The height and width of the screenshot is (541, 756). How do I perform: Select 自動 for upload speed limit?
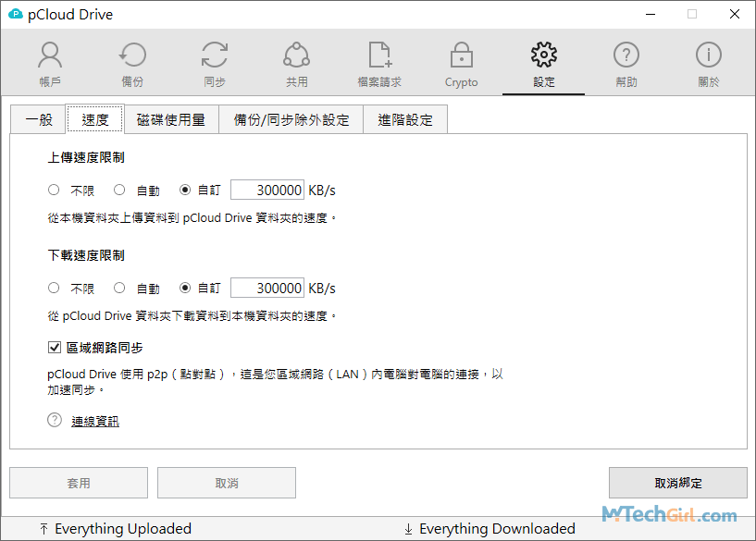click(120, 191)
